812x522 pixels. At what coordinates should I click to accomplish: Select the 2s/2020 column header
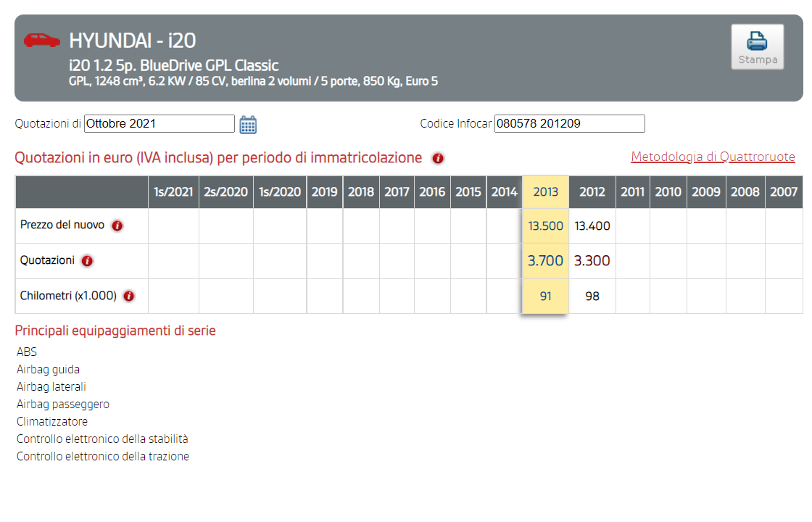click(225, 192)
